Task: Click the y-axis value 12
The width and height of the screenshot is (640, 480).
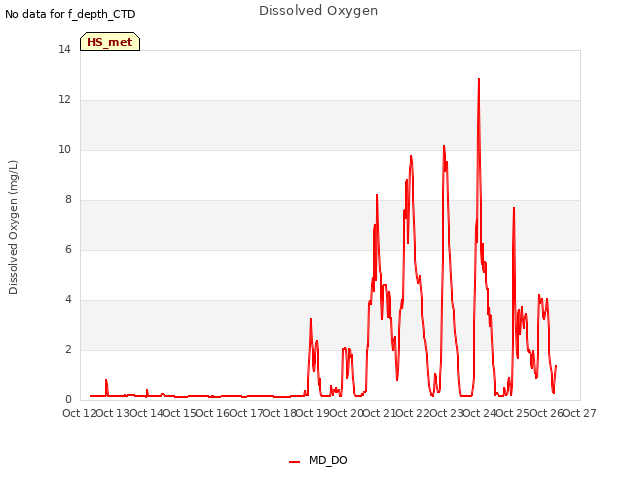Action: coord(64,99)
